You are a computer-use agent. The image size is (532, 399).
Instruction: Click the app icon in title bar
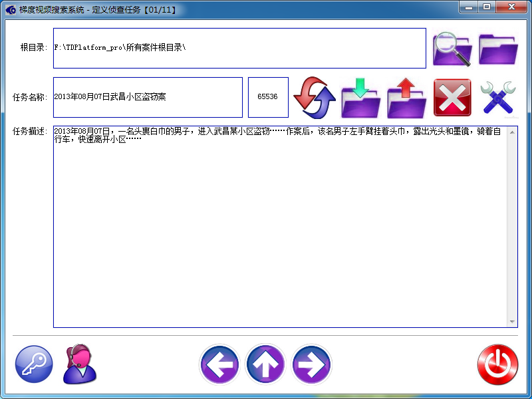pyautogui.click(x=11, y=9)
